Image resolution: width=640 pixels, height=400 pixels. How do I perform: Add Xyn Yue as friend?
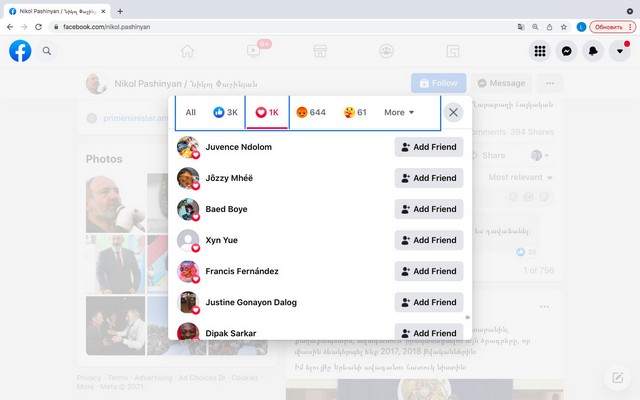point(429,240)
